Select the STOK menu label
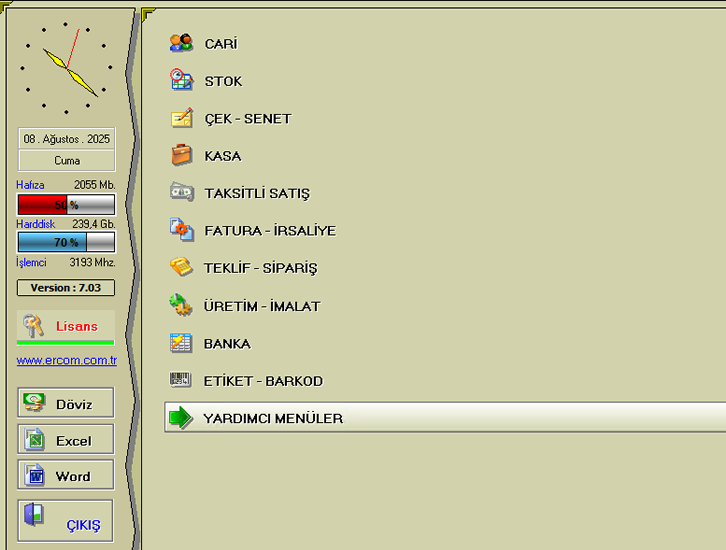726x550 pixels. tap(223, 81)
